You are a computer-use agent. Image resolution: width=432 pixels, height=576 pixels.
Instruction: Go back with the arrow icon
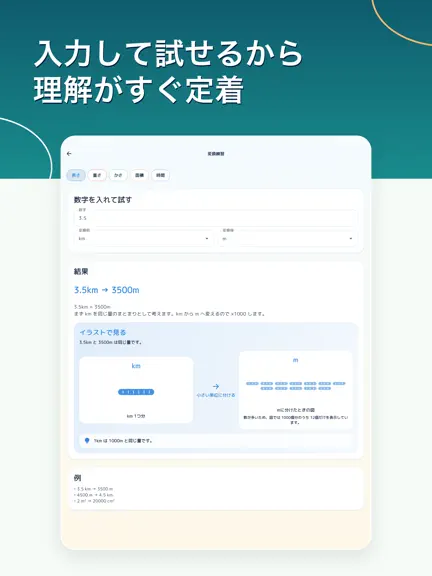point(69,154)
